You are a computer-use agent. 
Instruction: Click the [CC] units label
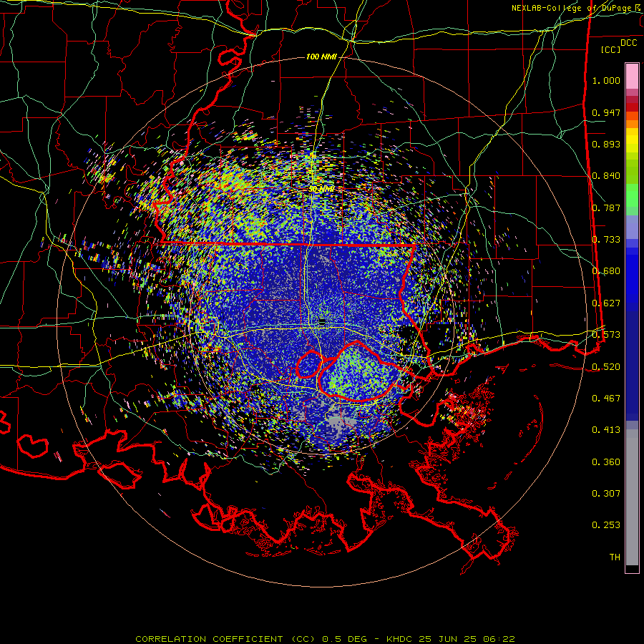pos(611,49)
